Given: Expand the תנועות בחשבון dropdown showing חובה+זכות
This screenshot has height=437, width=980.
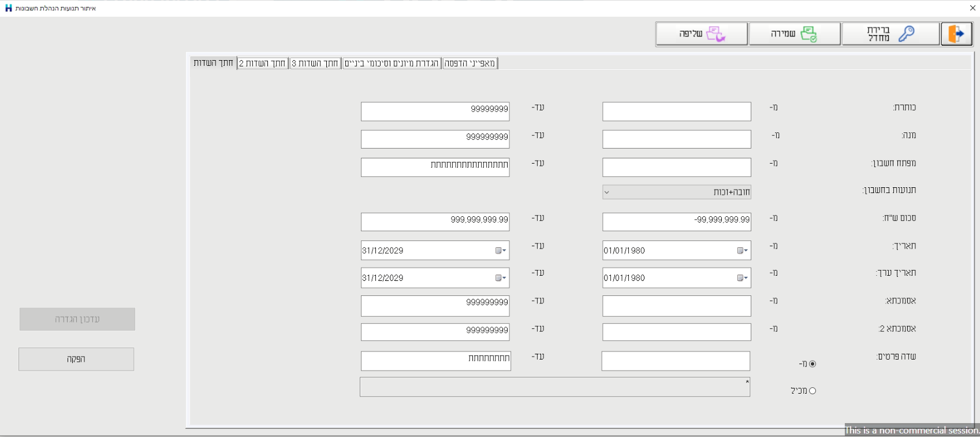Looking at the screenshot, I should pyautogui.click(x=677, y=192).
